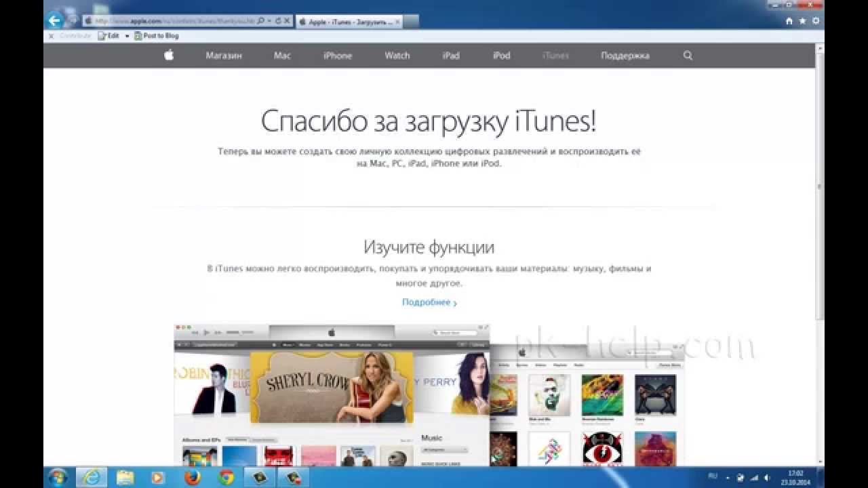Open Поддержка in the navigation bar

click(x=625, y=56)
